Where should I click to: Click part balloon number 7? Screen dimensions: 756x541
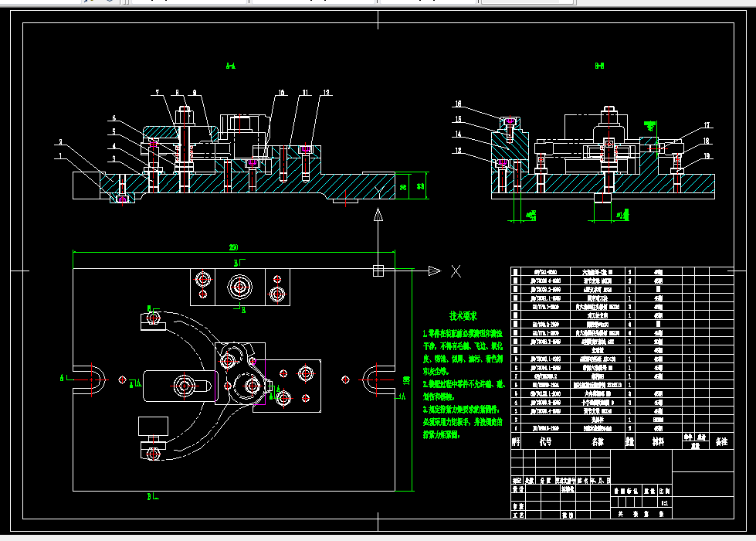[158, 92]
